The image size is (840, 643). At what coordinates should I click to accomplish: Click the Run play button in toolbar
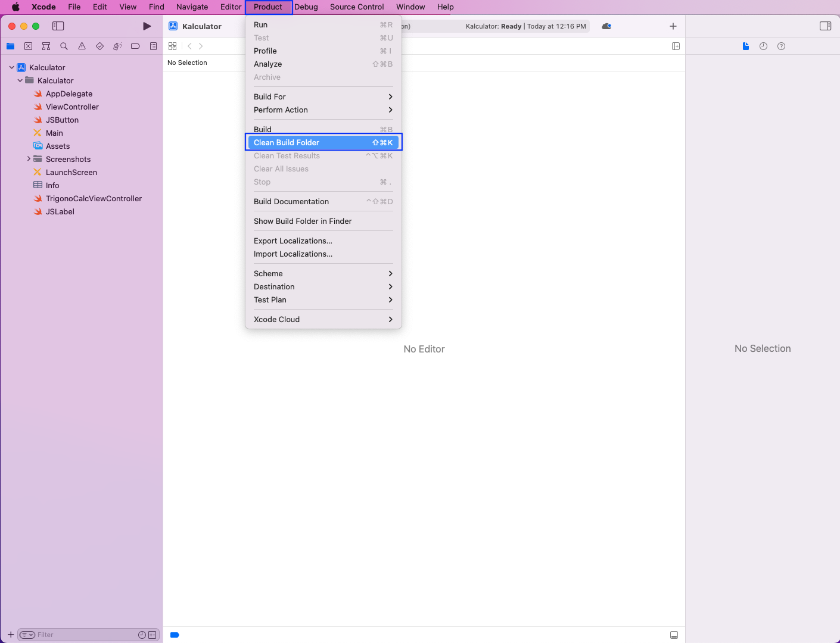[147, 26]
